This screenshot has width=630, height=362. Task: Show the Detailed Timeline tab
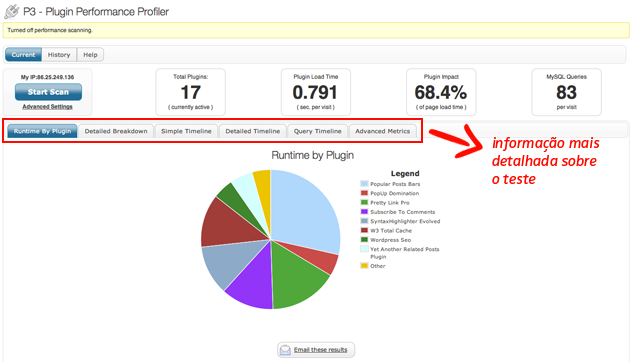(x=253, y=131)
